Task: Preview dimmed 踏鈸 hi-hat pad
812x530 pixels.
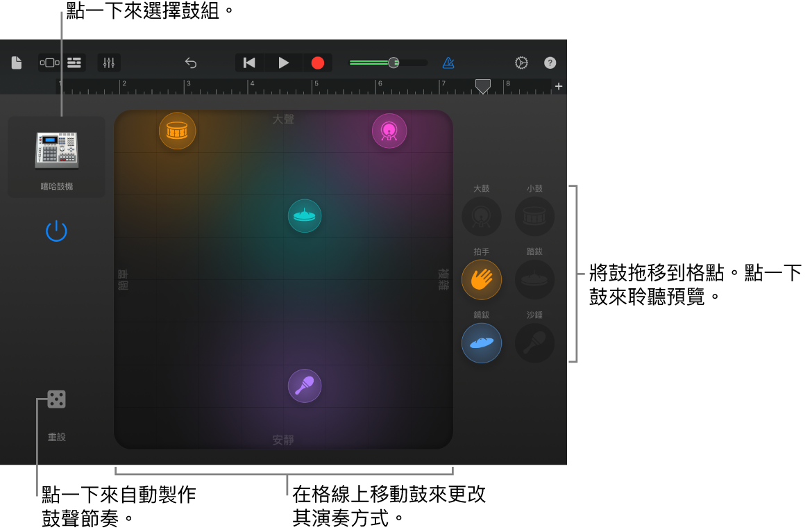Action: point(534,280)
